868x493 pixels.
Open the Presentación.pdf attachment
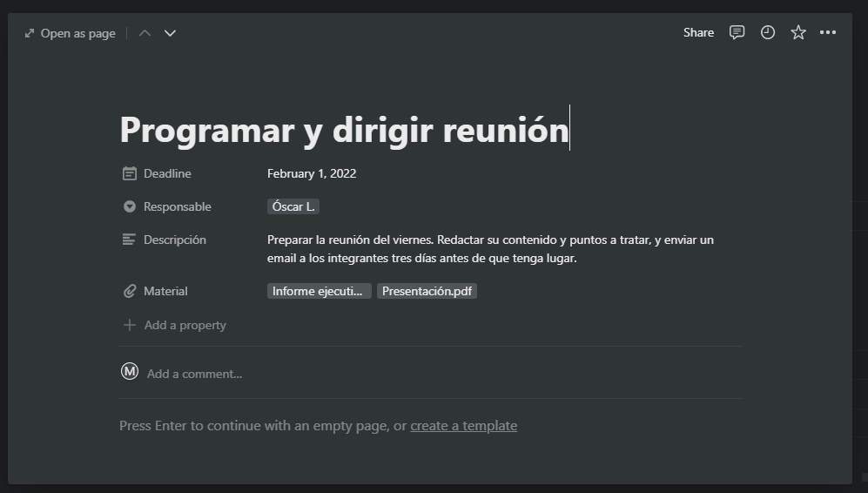[x=427, y=291]
